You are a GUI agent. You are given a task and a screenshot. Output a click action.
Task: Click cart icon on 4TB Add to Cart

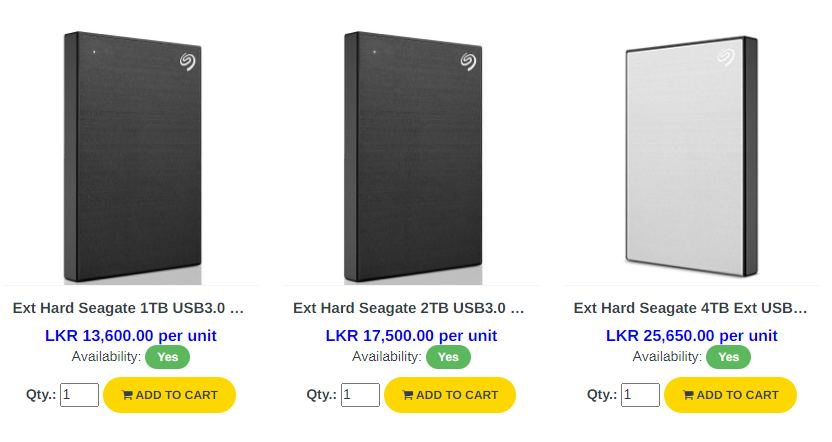688,395
